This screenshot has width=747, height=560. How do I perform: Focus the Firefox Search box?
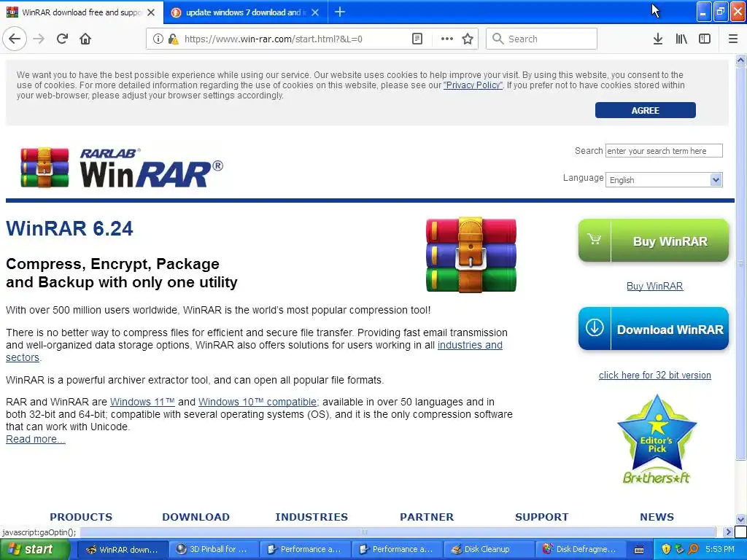click(542, 39)
